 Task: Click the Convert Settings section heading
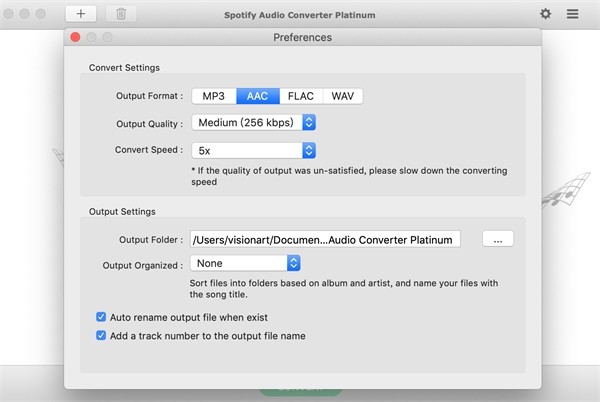(124, 68)
